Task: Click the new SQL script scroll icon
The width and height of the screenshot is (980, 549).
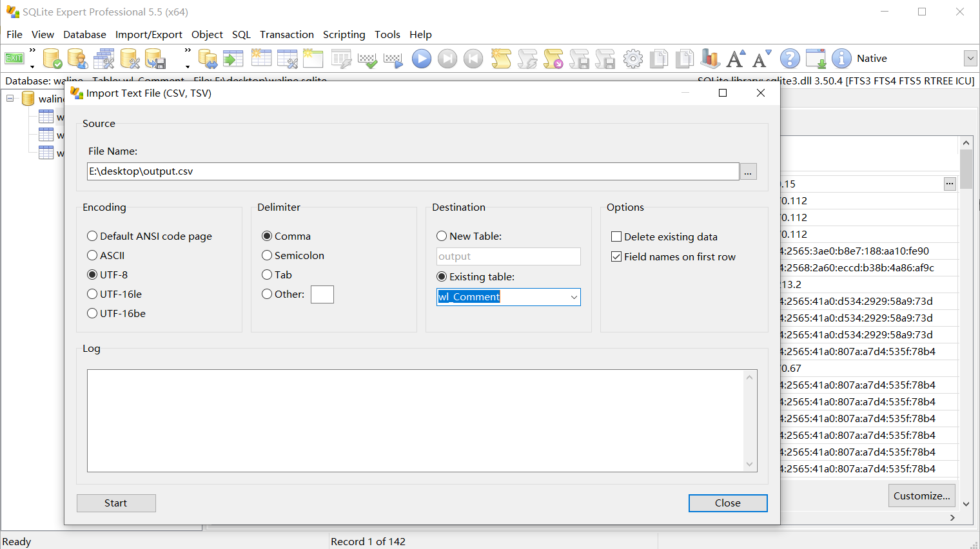Action: pyautogui.click(x=501, y=59)
